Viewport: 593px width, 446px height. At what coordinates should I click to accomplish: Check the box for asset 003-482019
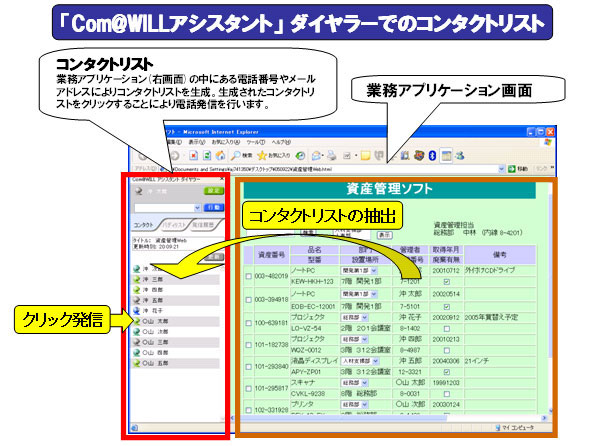tap(248, 277)
